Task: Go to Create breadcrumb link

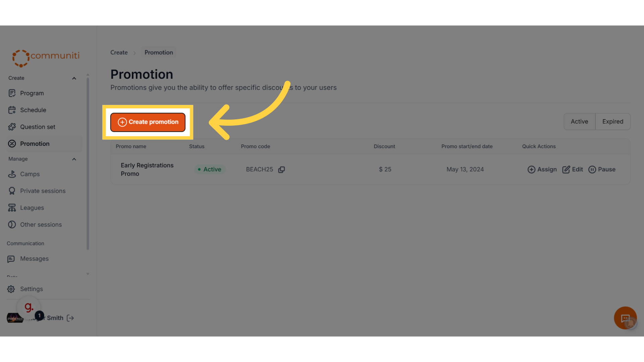Action: click(x=119, y=53)
